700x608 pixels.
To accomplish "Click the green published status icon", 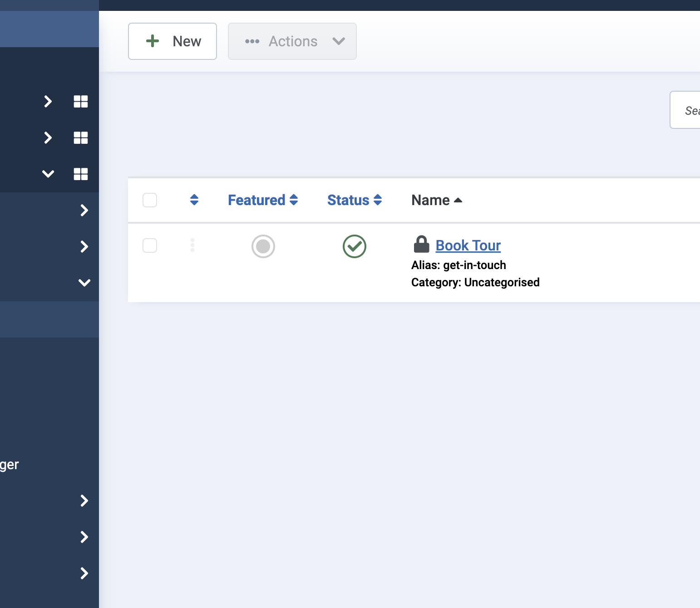I will click(355, 246).
